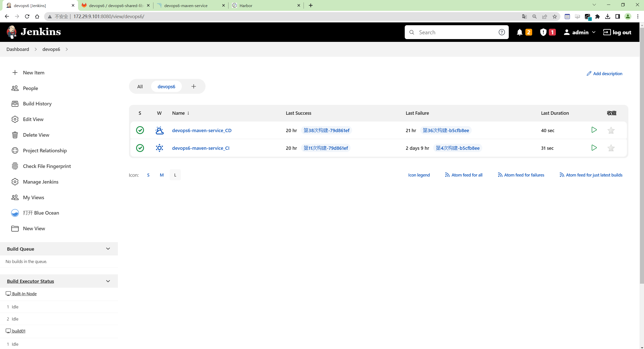Switch to the All view tab
The image size is (644, 349).
pos(140,86)
